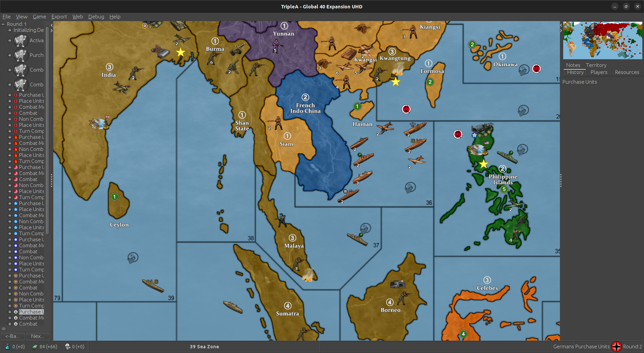Click the convoy marker in sea zone 37

(x=365, y=228)
